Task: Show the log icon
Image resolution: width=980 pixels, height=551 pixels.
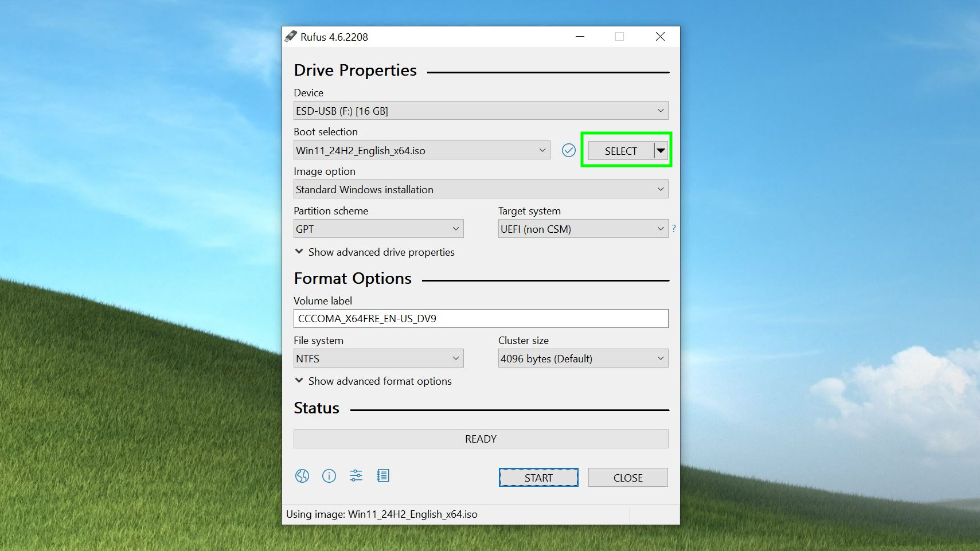Action: pyautogui.click(x=383, y=476)
